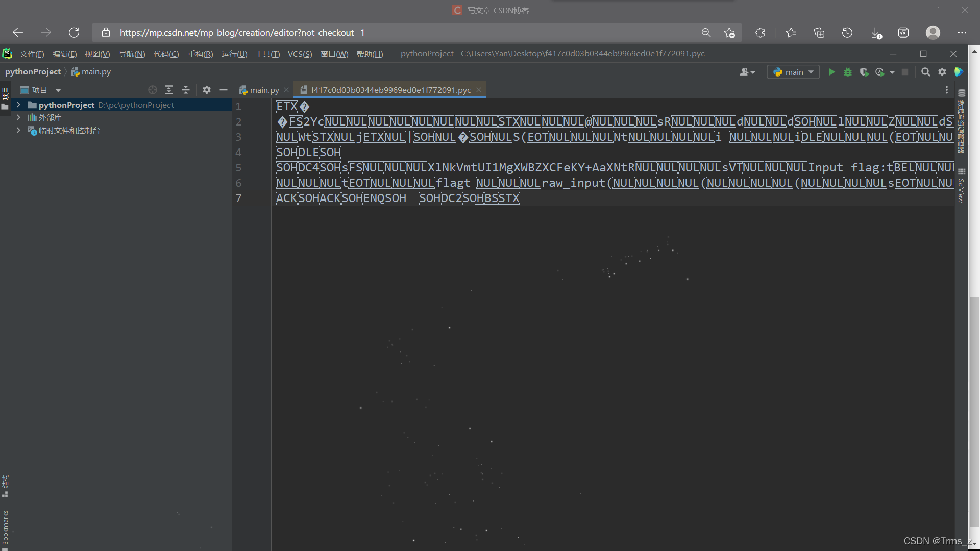Image resolution: width=980 pixels, height=551 pixels.
Task: Zoom out magnifier icon in address bar
Action: [x=706, y=33]
